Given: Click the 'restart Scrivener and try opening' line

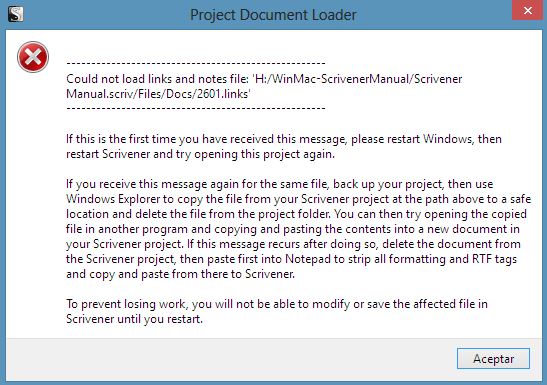Looking at the screenshot, I should click(x=200, y=154).
